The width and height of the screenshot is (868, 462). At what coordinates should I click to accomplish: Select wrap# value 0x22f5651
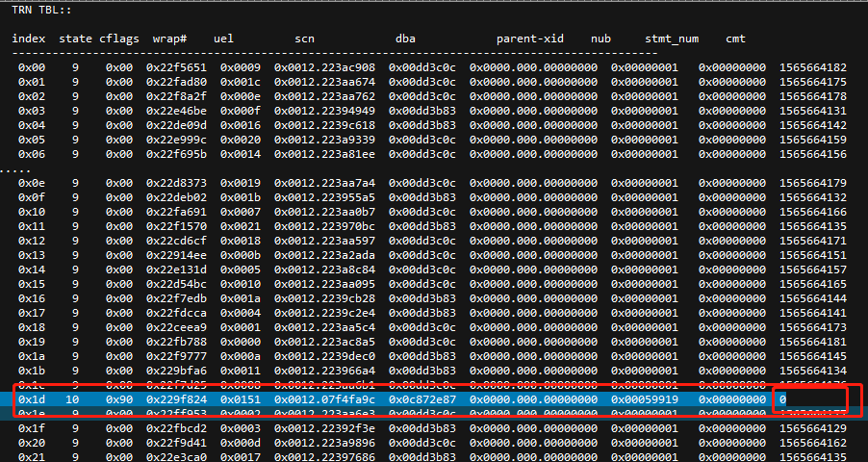177,67
